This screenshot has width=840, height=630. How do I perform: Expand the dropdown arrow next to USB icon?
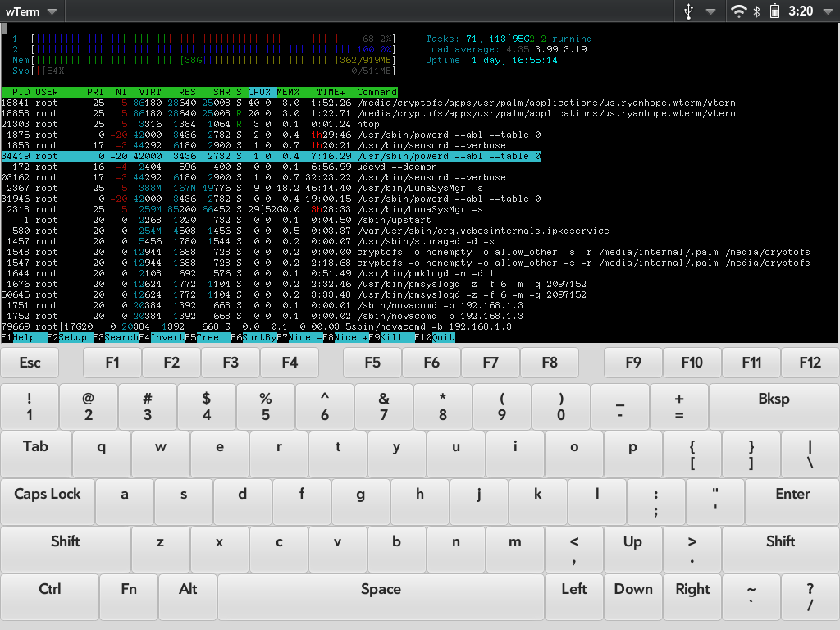coord(710,11)
